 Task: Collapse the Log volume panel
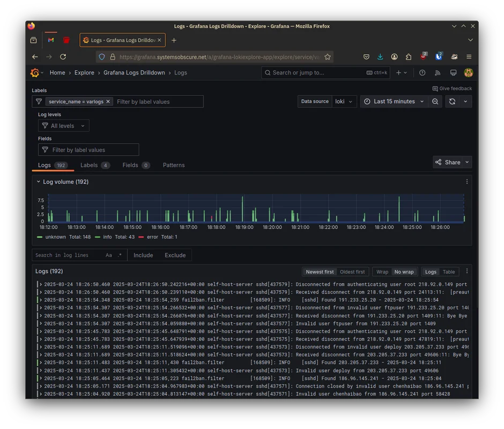coord(39,182)
